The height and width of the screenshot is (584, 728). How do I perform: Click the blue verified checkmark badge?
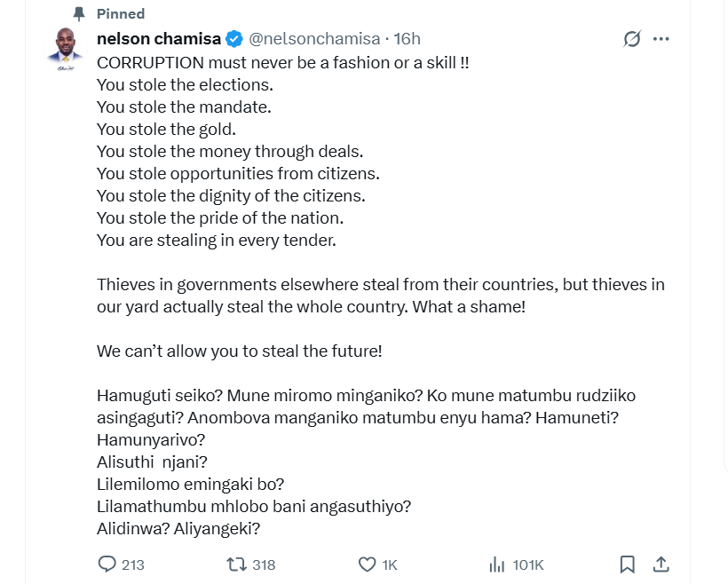click(x=234, y=38)
